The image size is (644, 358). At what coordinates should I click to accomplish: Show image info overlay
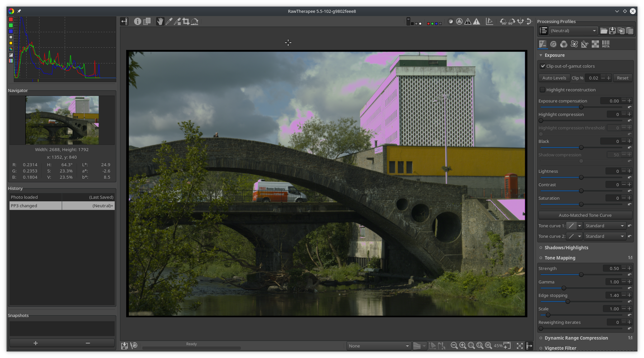click(137, 21)
